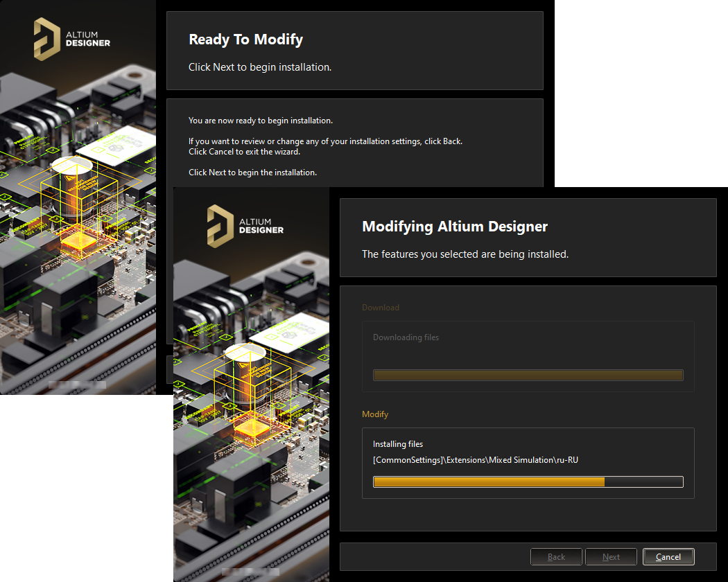Click the greyed-out Back button
This screenshot has height=582, width=728.
pos(556,556)
